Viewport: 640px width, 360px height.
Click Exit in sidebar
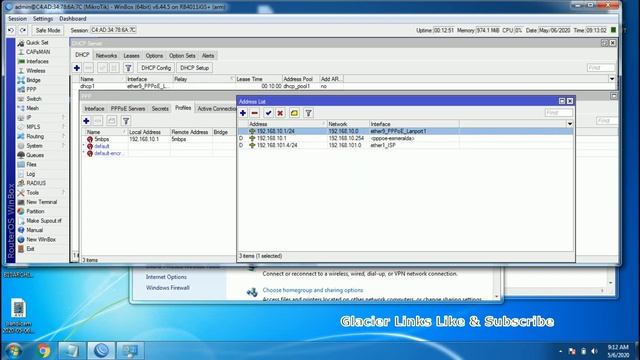(x=30, y=249)
